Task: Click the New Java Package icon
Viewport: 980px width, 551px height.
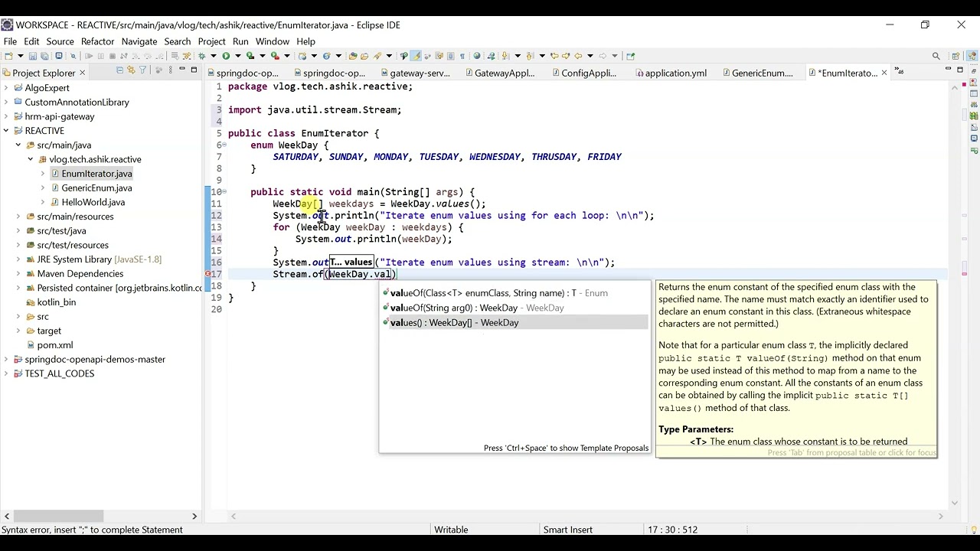Action: tap(303, 56)
